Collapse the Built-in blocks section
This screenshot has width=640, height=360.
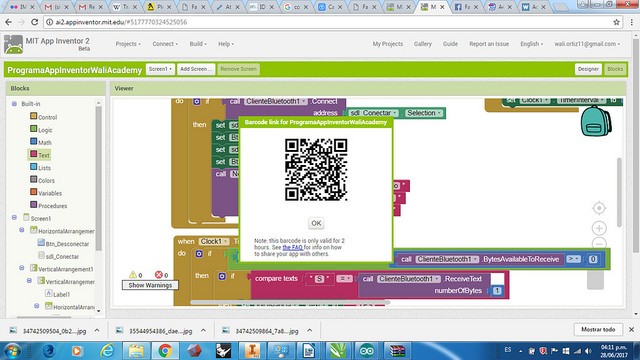point(14,104)
